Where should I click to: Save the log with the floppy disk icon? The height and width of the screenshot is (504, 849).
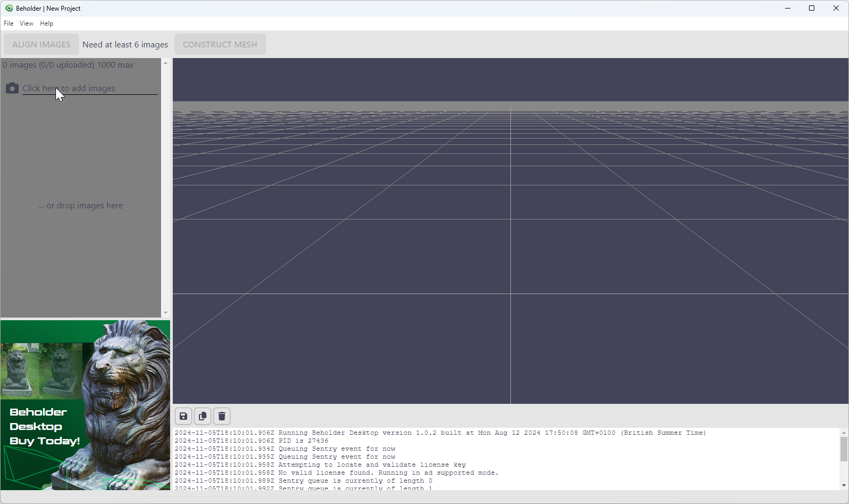pos(183,416)
